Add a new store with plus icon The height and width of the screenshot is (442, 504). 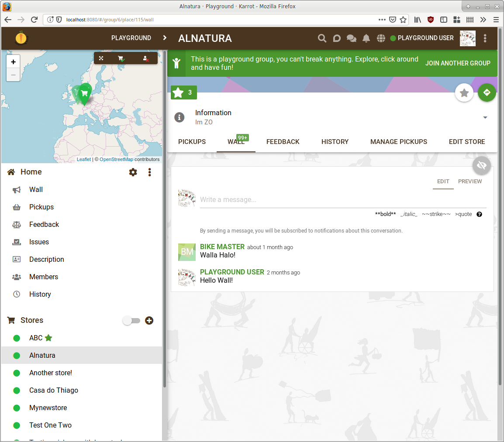coord(149,321)
